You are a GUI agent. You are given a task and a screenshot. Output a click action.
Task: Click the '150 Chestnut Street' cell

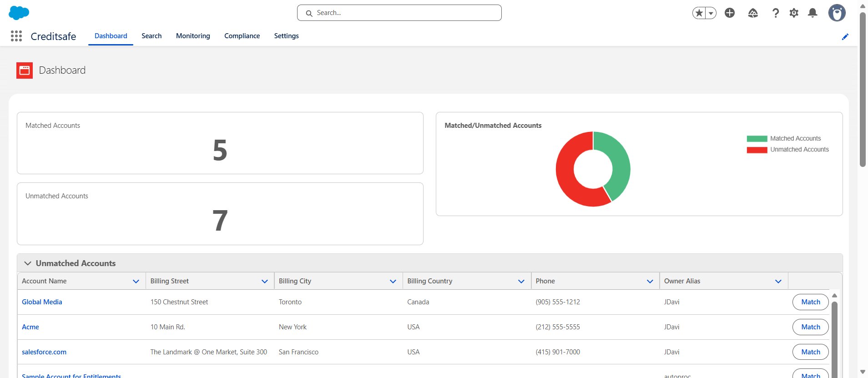pos(179,302)
